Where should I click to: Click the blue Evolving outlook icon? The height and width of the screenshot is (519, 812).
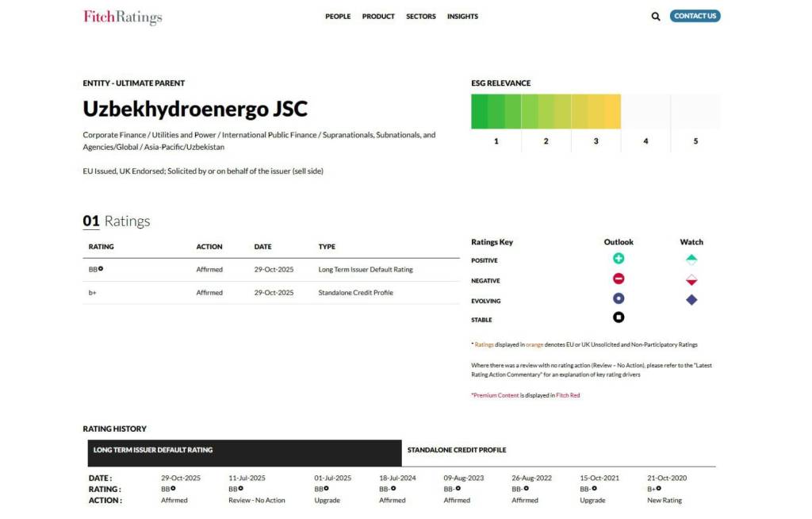[619, 298]
